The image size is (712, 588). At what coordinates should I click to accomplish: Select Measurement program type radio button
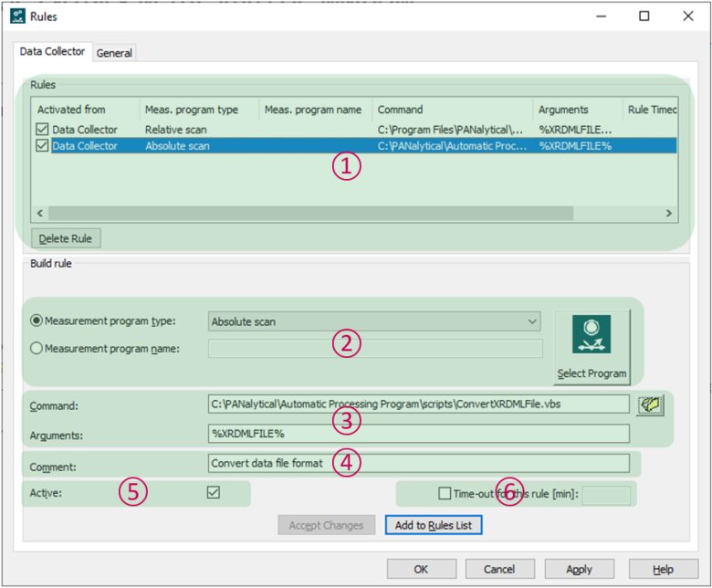[x=37, y=320]
